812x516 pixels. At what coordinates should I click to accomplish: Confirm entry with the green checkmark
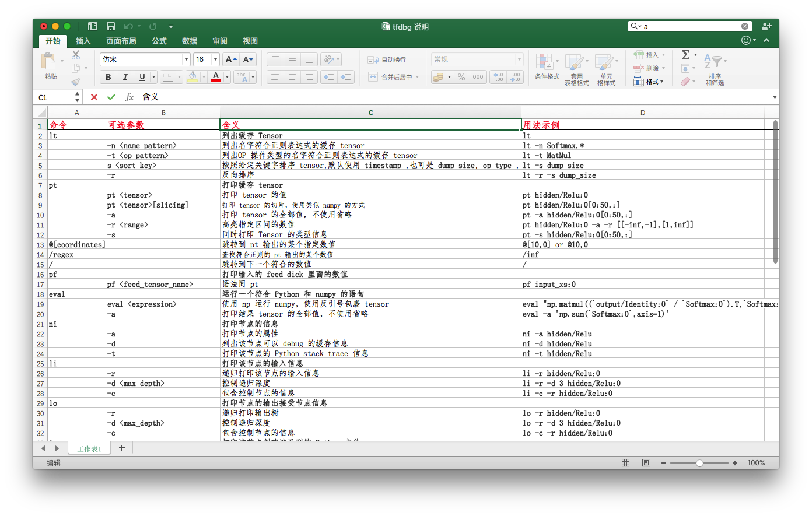click(111, 97)
